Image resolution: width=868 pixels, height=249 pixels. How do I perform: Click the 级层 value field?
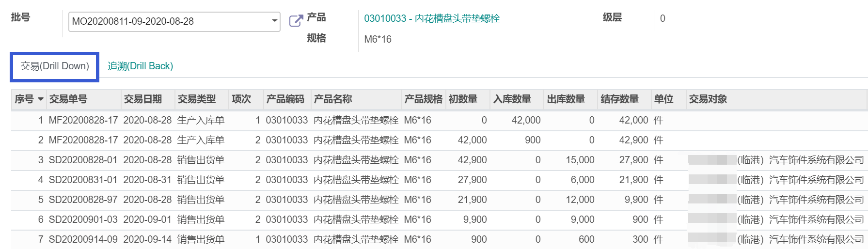coord(663,18)
